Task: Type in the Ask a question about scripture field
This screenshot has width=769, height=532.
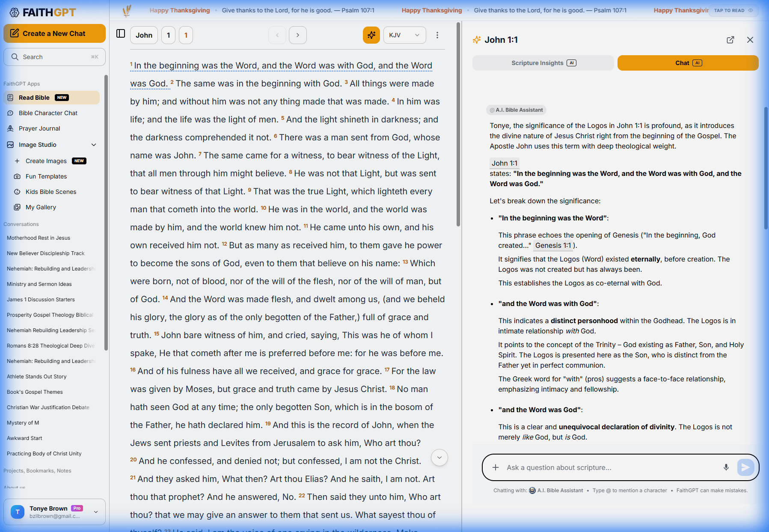Action: [610, 467]
